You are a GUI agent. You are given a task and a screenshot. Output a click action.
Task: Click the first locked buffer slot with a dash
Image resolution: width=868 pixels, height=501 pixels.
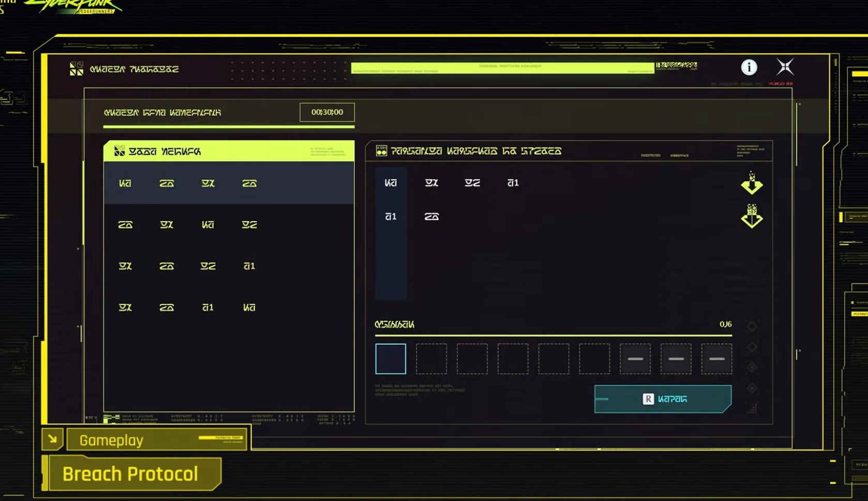tap(635, 359)
